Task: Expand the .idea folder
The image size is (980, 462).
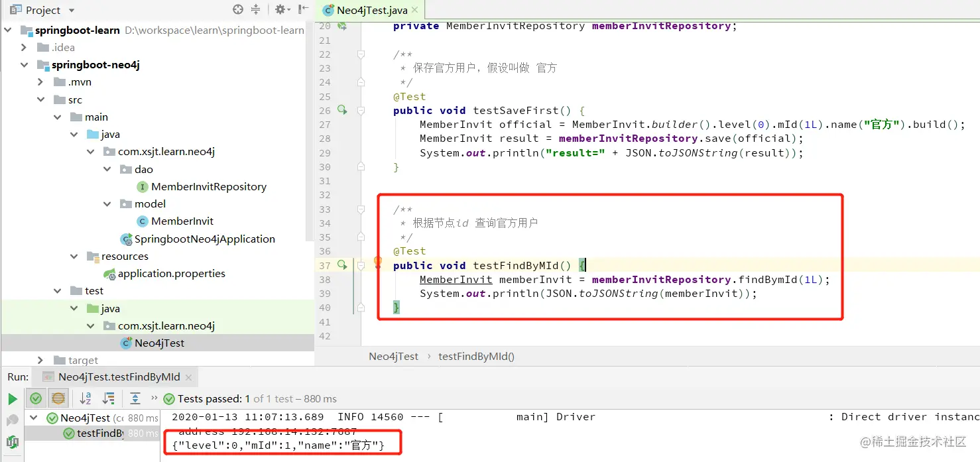Action: 25,47
